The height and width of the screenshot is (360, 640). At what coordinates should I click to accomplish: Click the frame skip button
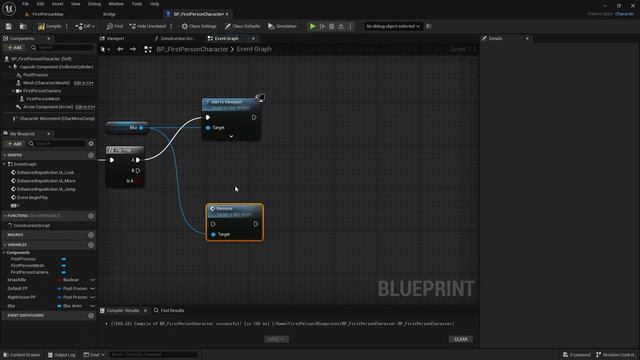322,26
